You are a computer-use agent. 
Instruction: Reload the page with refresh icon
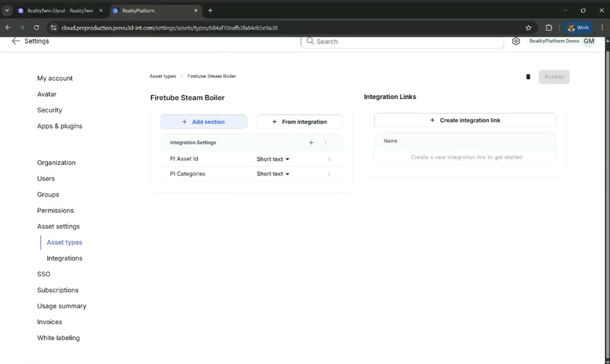[36, 28]
